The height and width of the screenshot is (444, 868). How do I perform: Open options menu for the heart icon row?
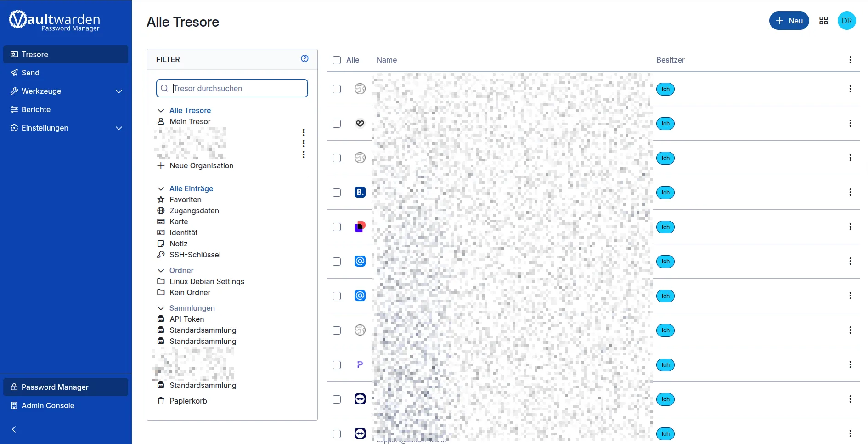pyautogui.click(x=850, y=123)
